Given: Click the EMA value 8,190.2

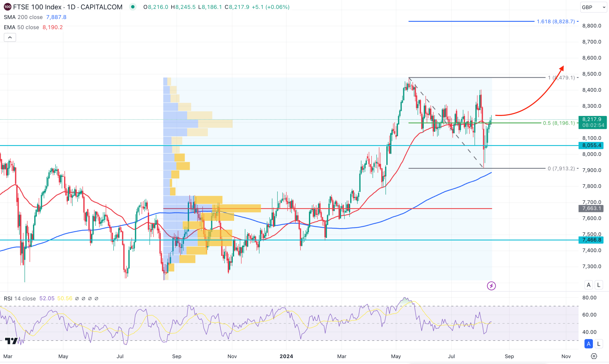Looking at the screenshot, I should point(53,27).
